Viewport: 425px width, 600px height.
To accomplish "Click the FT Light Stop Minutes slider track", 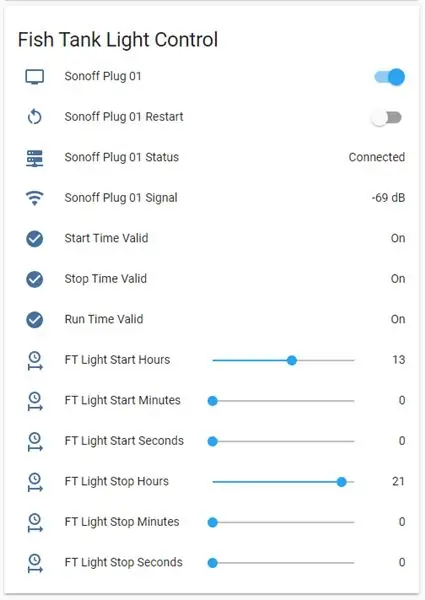I will [x=283, y=522].
